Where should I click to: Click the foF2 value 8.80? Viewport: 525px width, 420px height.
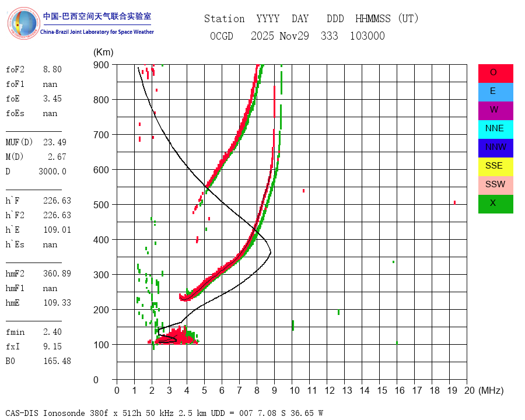pyautogui.click(x=52, y=69)
